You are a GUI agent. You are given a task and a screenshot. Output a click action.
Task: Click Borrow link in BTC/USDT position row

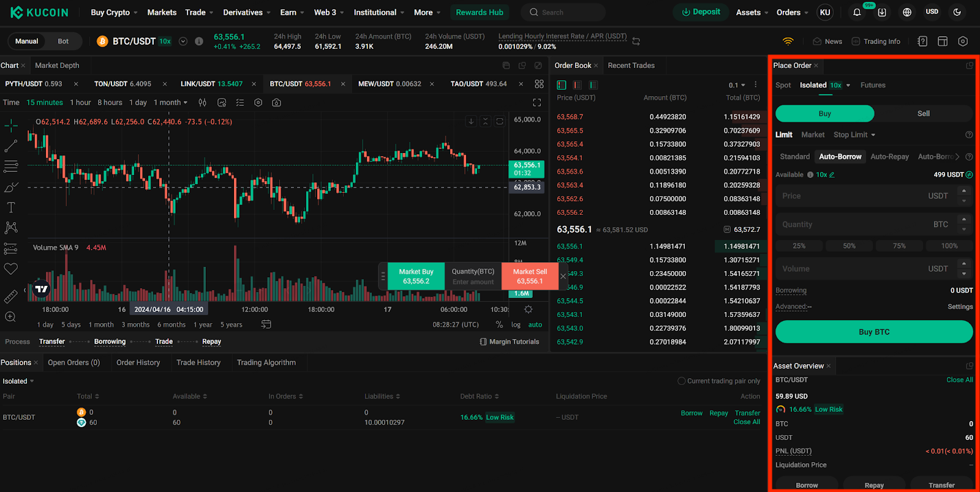pyautogui.click(x=692, y=413)
